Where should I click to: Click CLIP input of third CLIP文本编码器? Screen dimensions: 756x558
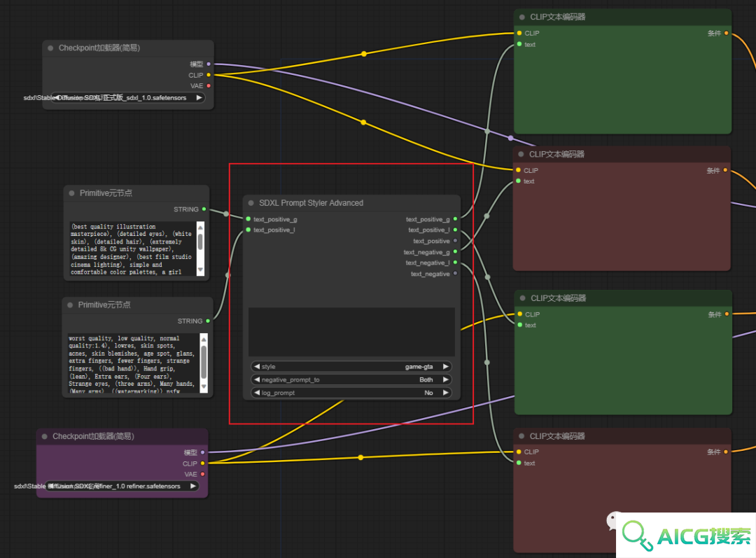519,314
